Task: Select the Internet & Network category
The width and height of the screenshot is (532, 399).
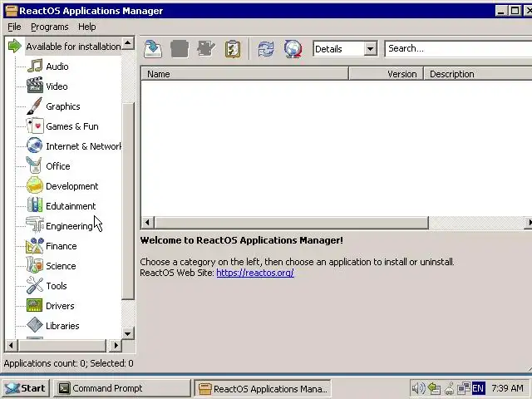Action: (x=83, y=146)
